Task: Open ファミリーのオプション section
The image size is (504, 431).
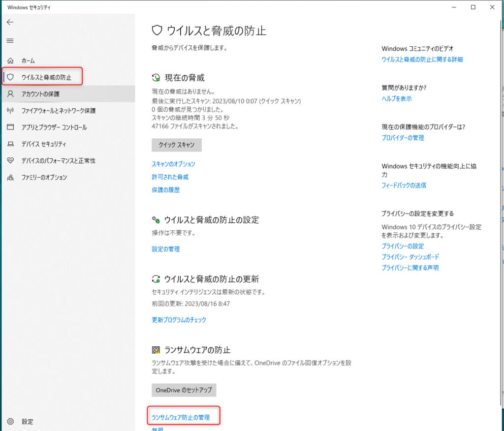Action: pyautogui.click(x=68, y=178)
